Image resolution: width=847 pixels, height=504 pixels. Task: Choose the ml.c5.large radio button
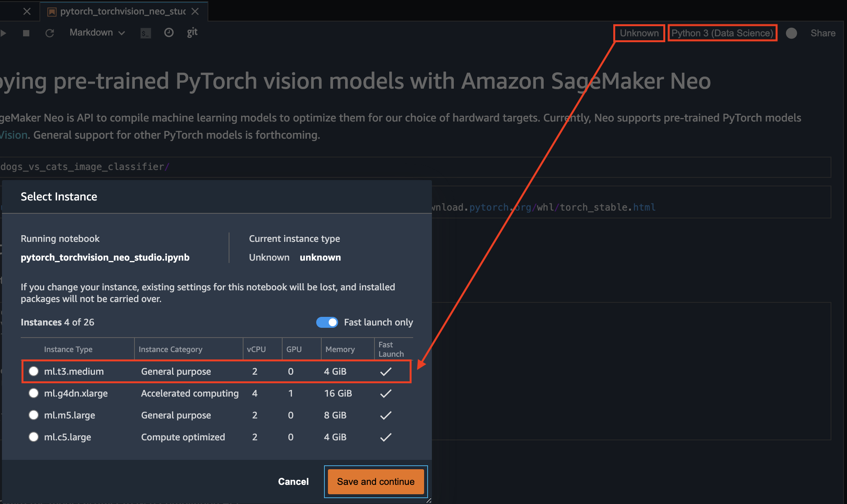point(34,437)
